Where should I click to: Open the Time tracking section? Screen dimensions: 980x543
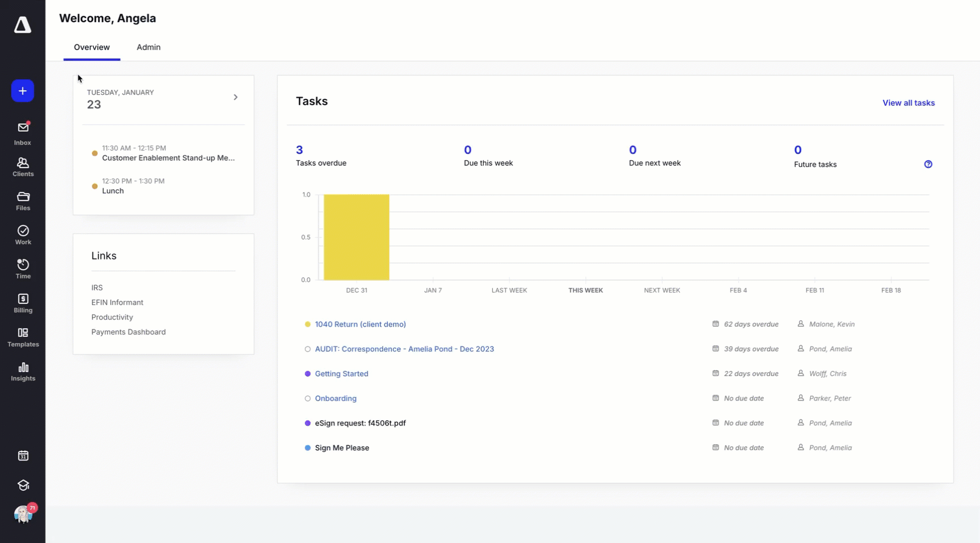(x=23, y=268)
